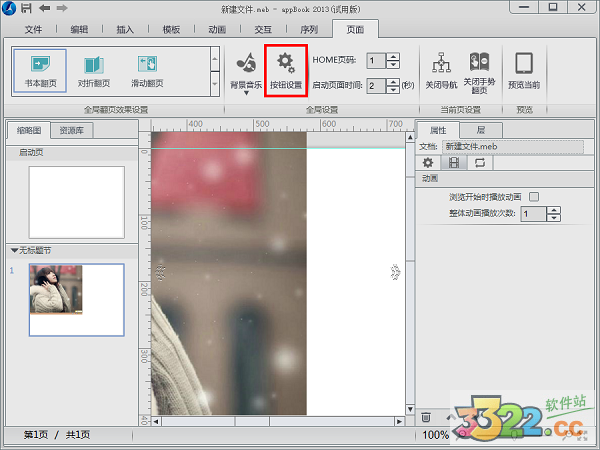Toggle 浏览开始时播放动画 checkbox
This screenshot has width=600, height=450.
tap(534, 197)
